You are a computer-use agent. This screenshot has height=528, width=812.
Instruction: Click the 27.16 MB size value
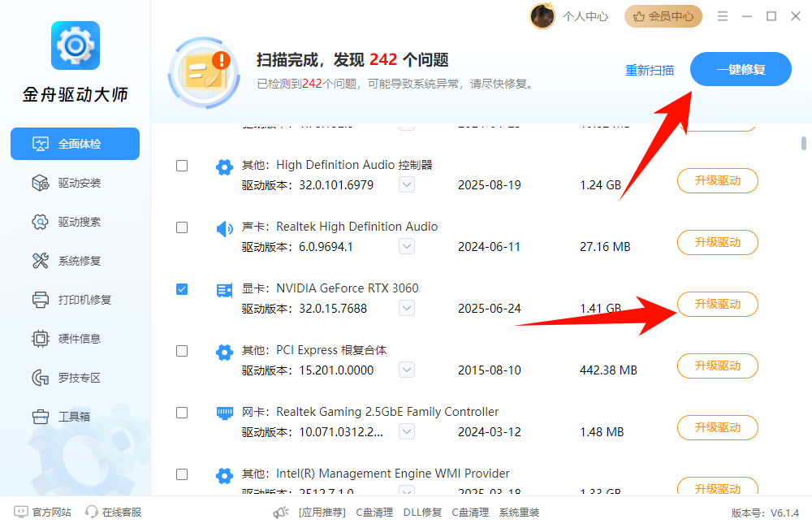(x=605, y=247)
